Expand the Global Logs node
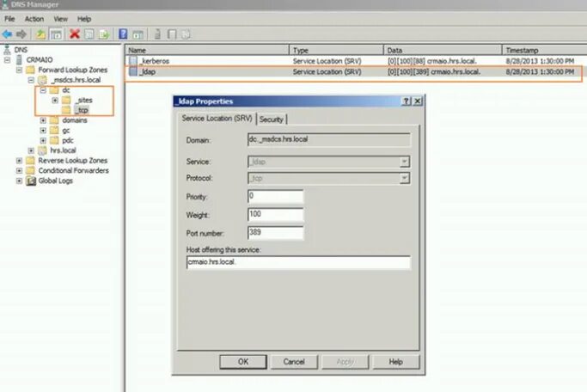This screenshot has height=392, width=587. click(19, 181)
